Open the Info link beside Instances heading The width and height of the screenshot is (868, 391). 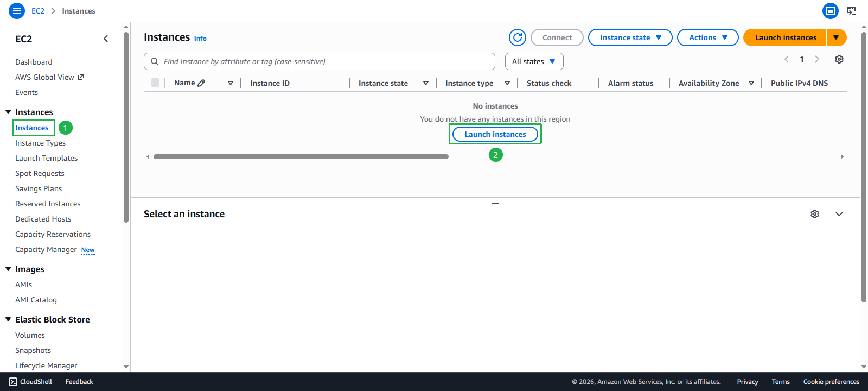(200, 39)
